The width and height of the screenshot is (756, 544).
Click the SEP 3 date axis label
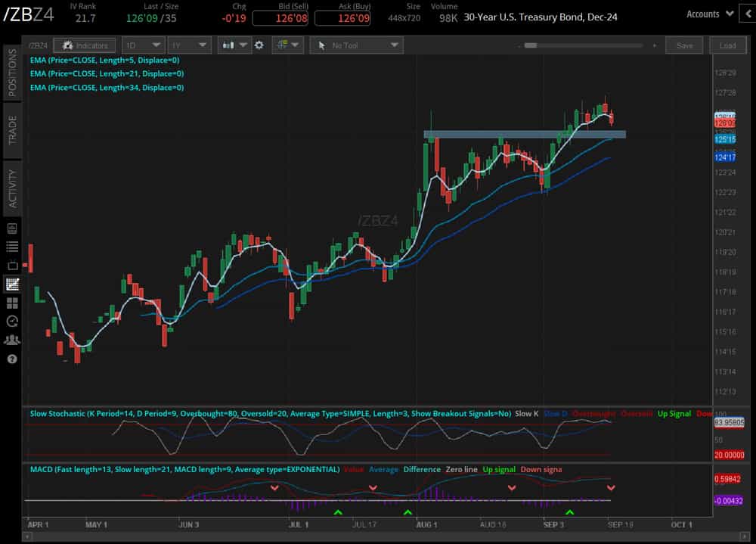pyautogui.click(x=553, y=524)
